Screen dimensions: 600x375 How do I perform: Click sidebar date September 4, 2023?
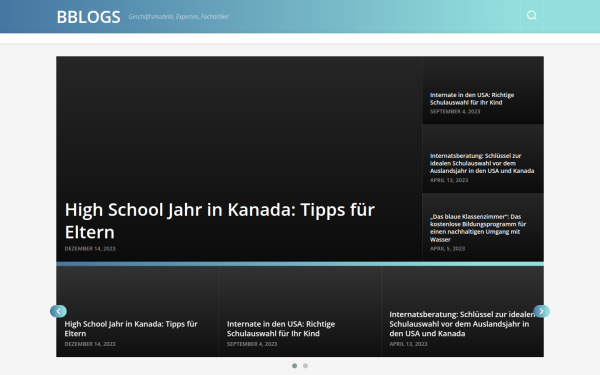pos(455,111)
